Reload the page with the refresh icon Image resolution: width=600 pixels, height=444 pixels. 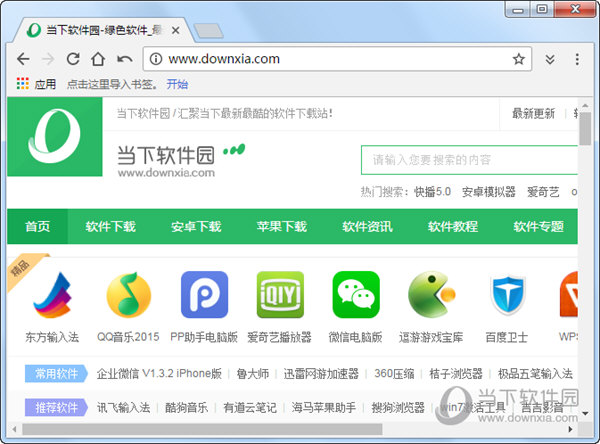pos(73,59)
